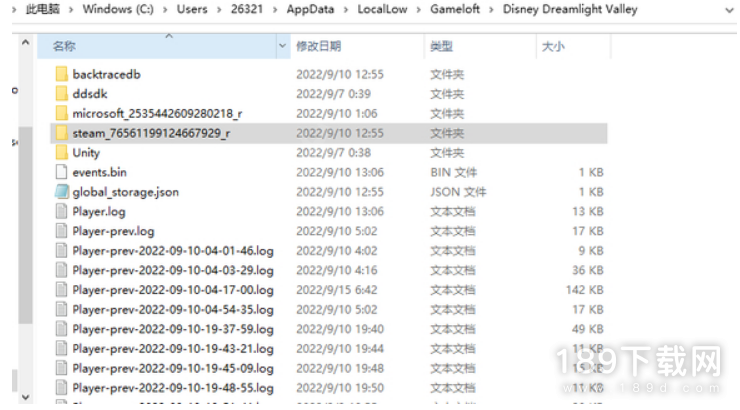Select icon of Player-prev-2022-09-10-19-43-21.log
Image resolution: width=740 pixels, height=410 pixels.
pyautogui.click(x=61, y=348)
